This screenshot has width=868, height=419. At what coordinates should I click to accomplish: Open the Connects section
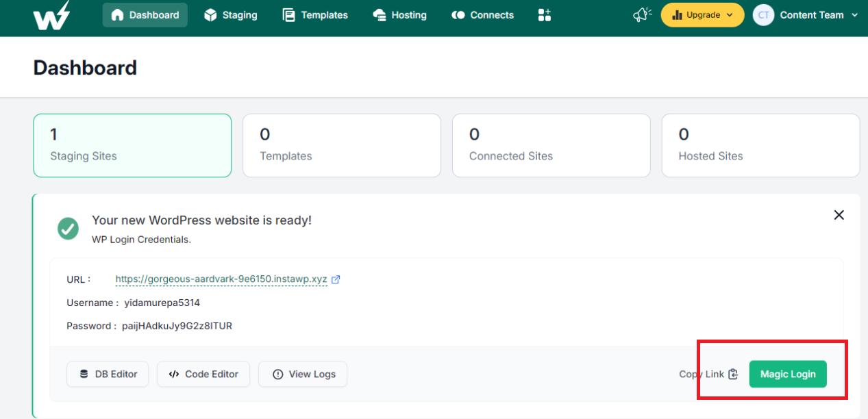pyautogui.click(x=482, y=15)
